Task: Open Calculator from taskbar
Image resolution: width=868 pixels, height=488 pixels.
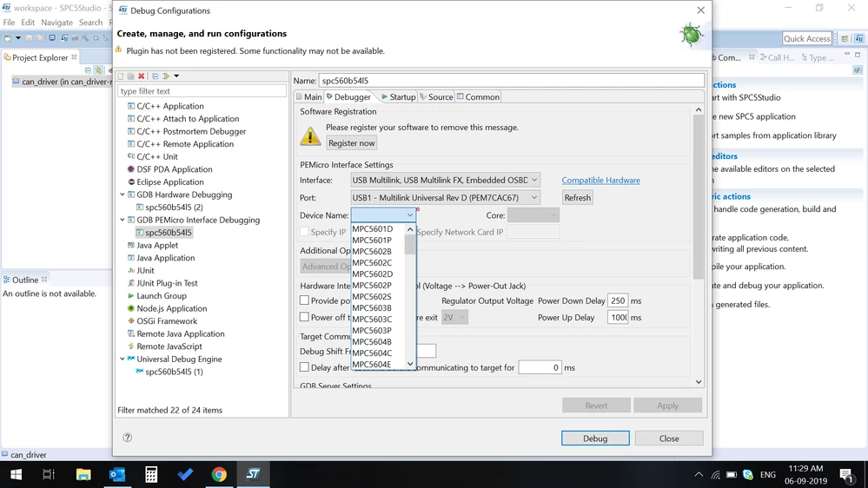Action: (151, 474)
